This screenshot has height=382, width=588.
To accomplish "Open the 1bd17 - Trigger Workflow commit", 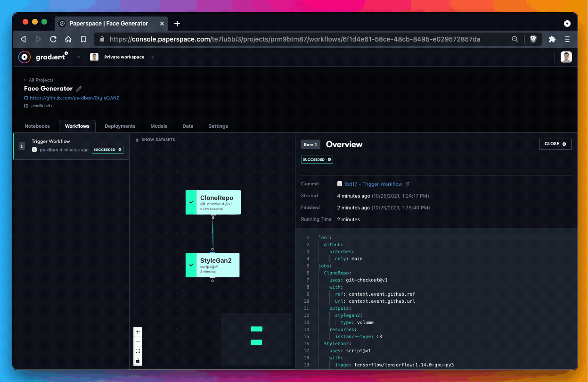I will coord(373,184).
